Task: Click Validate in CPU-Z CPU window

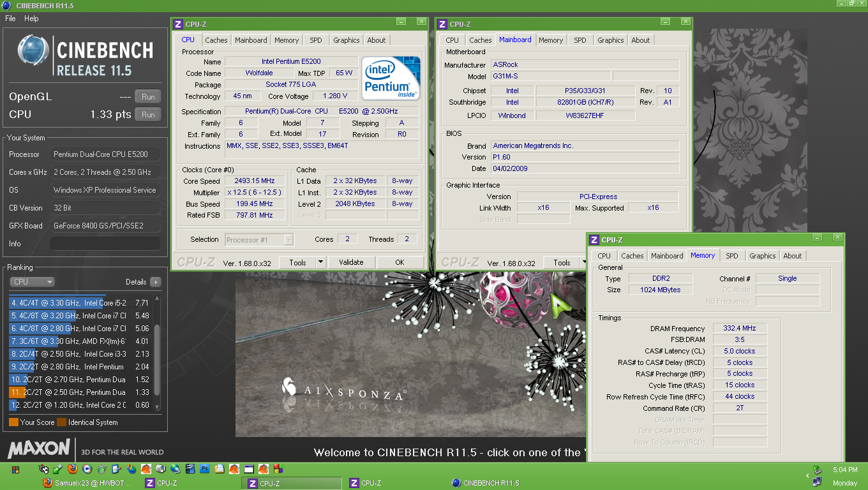Action: point(351,262)
